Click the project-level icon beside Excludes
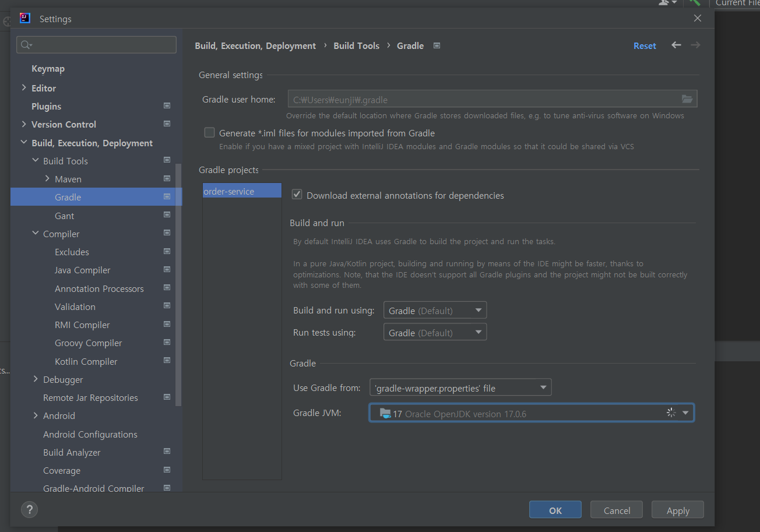This screenshot has width=760, height=532. click(167, 252)
